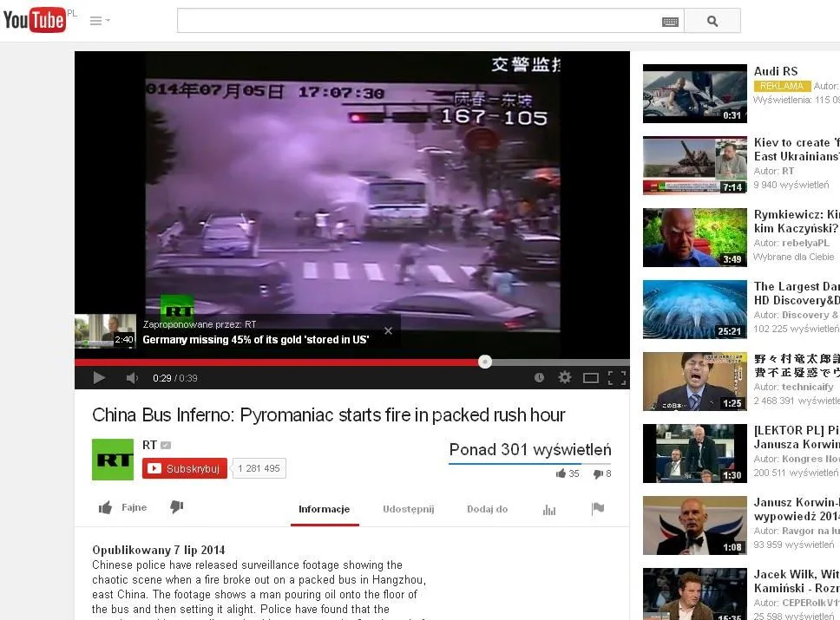Viewport: 840px width, 620px height.
Task: Click the YouTube logo to go home
Action: pyautogui.click(x=35, y=20)
